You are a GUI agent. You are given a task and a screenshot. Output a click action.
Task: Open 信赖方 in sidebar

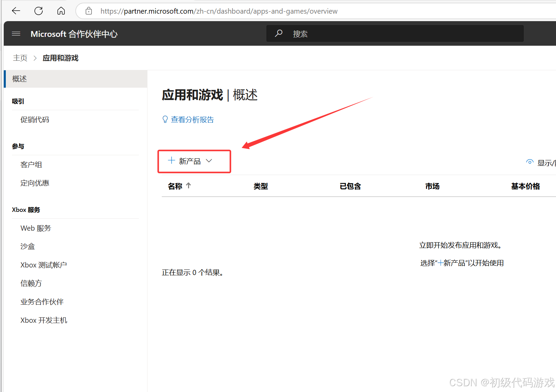click(31, 284)
